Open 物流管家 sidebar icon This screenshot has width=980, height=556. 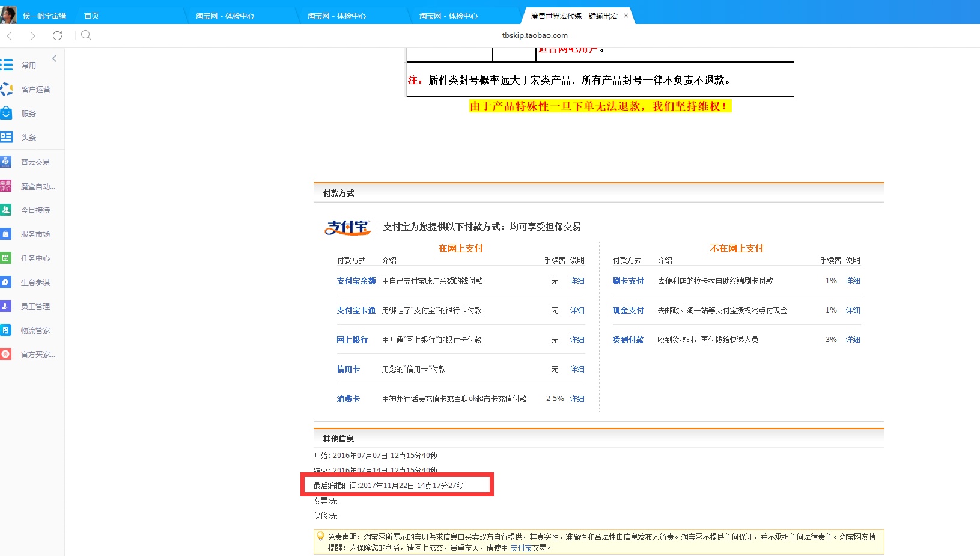tap(5, 330)
